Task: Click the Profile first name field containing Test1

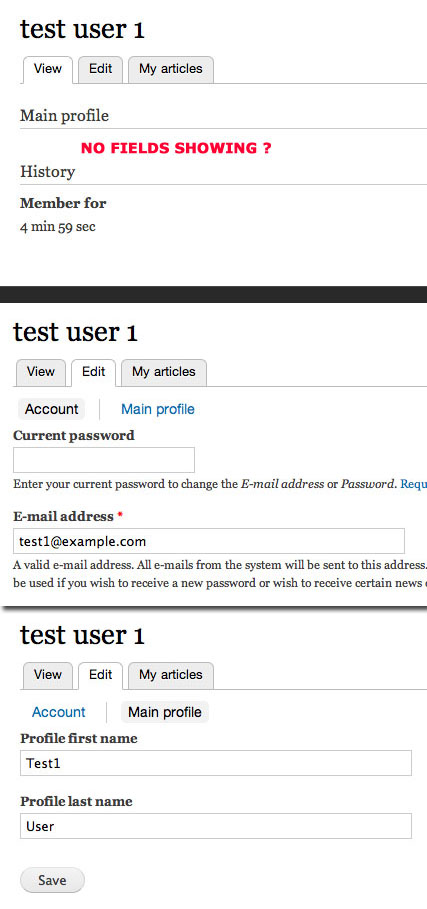Action: coord(216,763)
